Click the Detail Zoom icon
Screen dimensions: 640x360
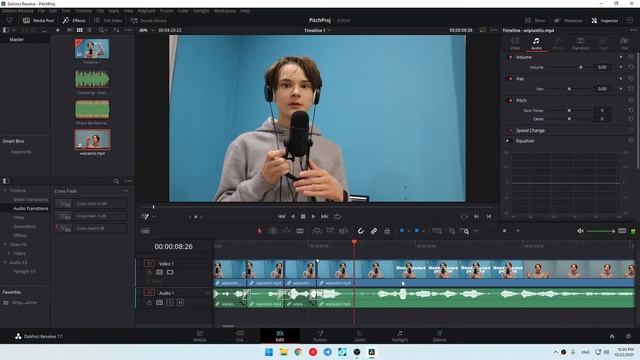452,231
